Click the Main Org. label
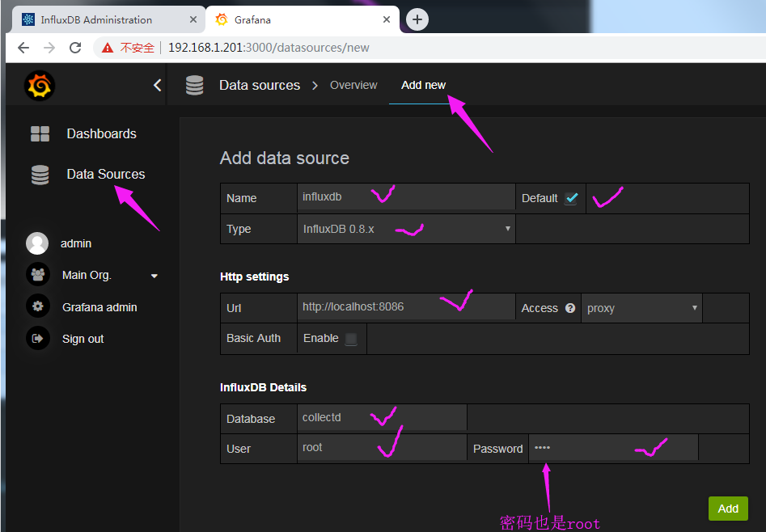 coord(87,275)
